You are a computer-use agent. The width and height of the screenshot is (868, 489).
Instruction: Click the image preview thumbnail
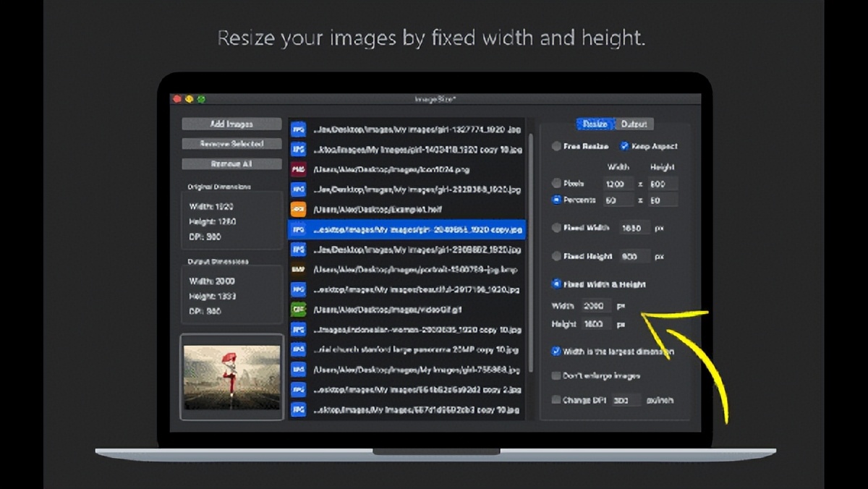coord(231,377)
